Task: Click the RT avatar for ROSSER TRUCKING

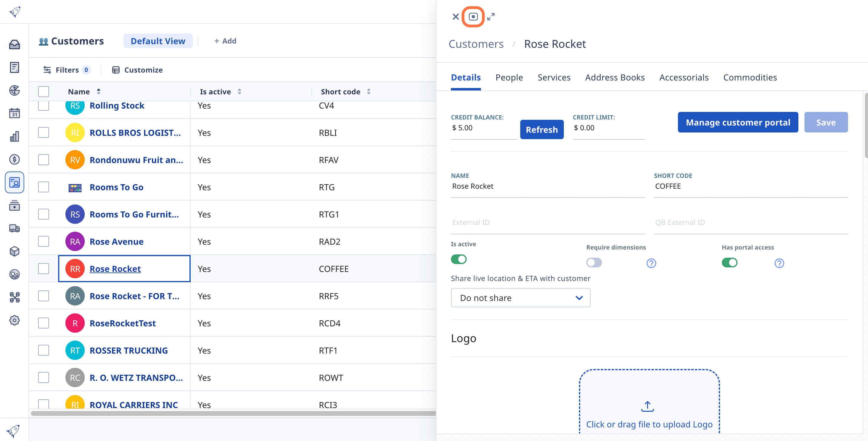Action: pyautogui.click(x=75, y=351)
